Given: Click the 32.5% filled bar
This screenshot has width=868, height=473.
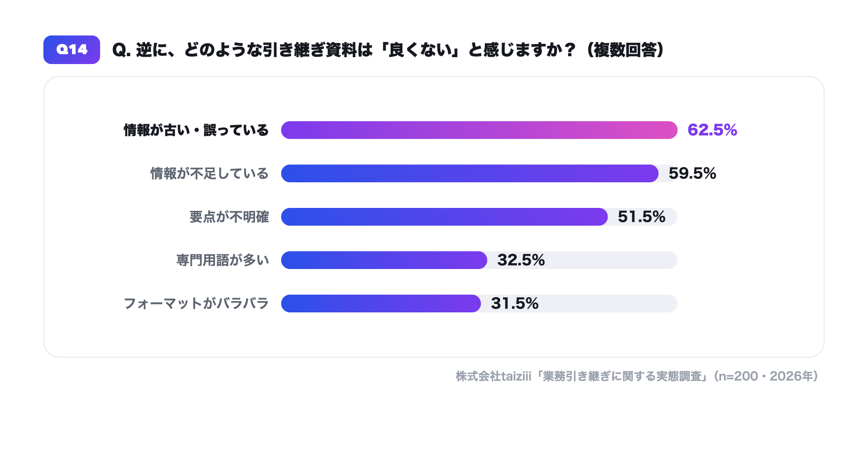Looking at the screenshot, I should tap(384, 260).
